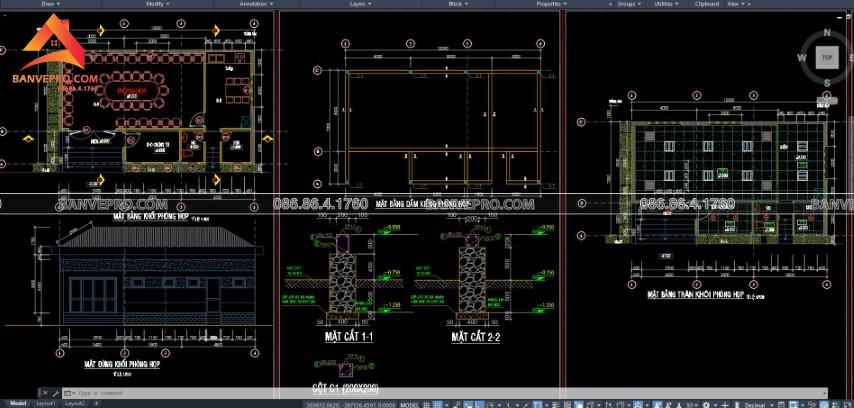Close the command line window
The image size is (854, 408).
45,392
